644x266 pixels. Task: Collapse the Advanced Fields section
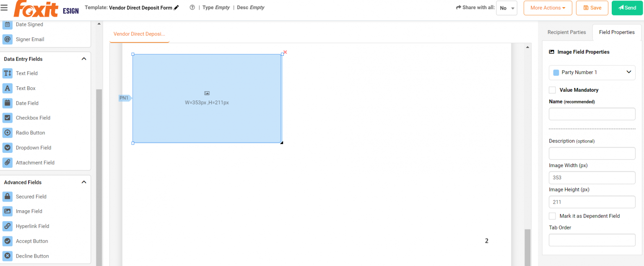click(x=83, y=182)
